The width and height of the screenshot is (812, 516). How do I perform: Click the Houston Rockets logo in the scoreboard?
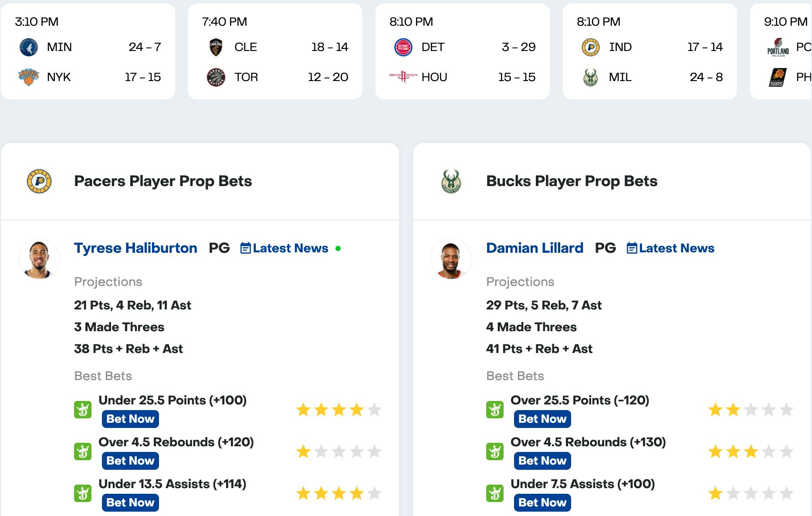pos(403,77)
